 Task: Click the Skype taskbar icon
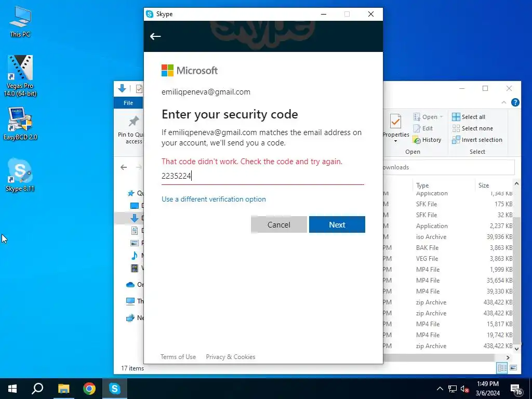coord(115,389)
